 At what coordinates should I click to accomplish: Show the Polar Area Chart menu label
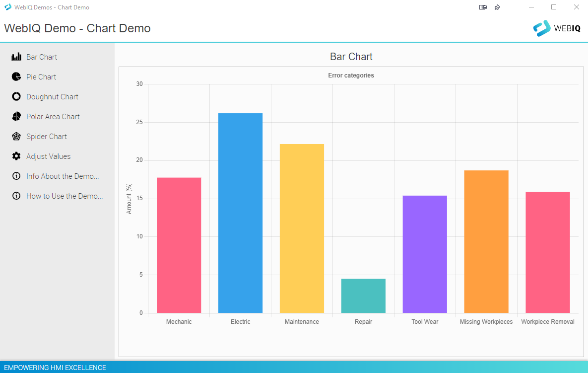point(53,117)
